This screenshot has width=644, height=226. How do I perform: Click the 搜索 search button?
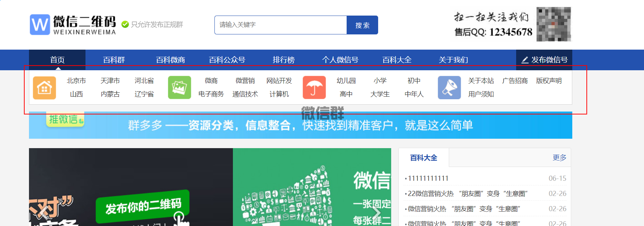pos(362,25)
